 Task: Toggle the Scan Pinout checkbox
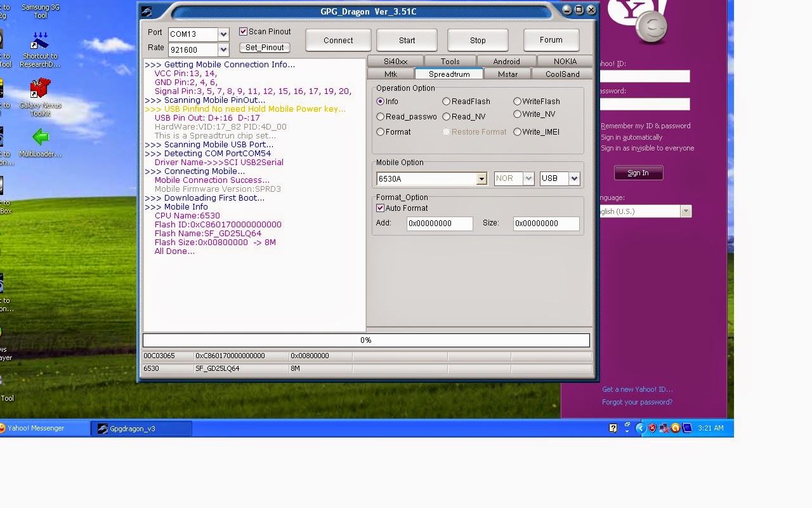[243, 32]
